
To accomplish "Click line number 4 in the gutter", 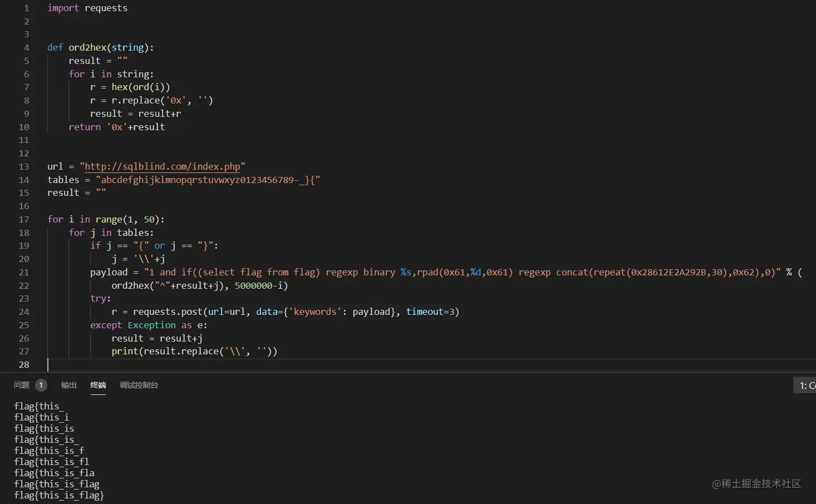I will (26, 47).
